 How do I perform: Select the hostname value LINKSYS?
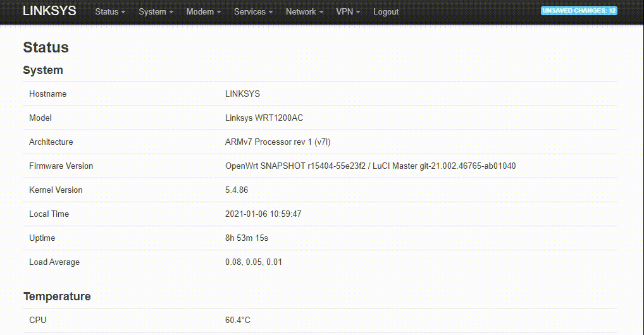242,94
